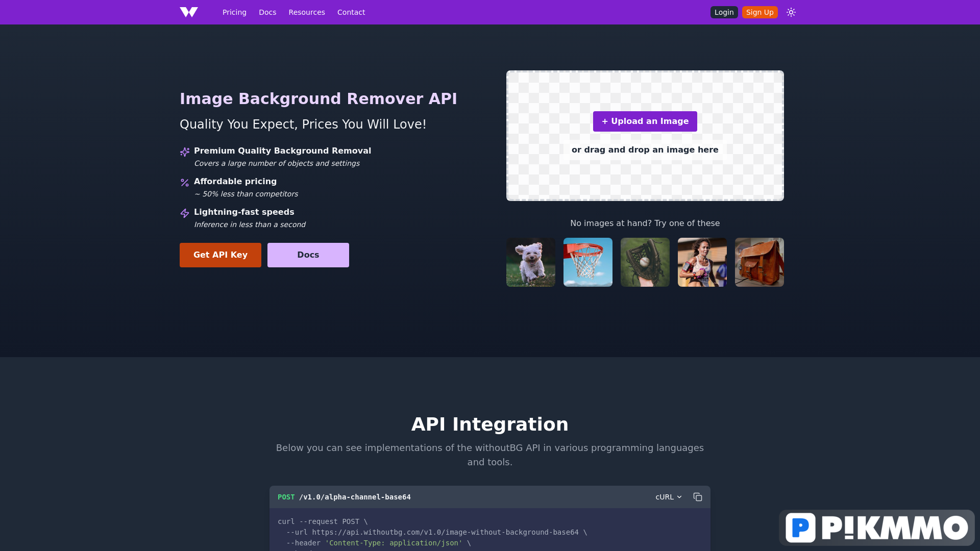
Task: Open the Pricing menu item
Action: 234,12
